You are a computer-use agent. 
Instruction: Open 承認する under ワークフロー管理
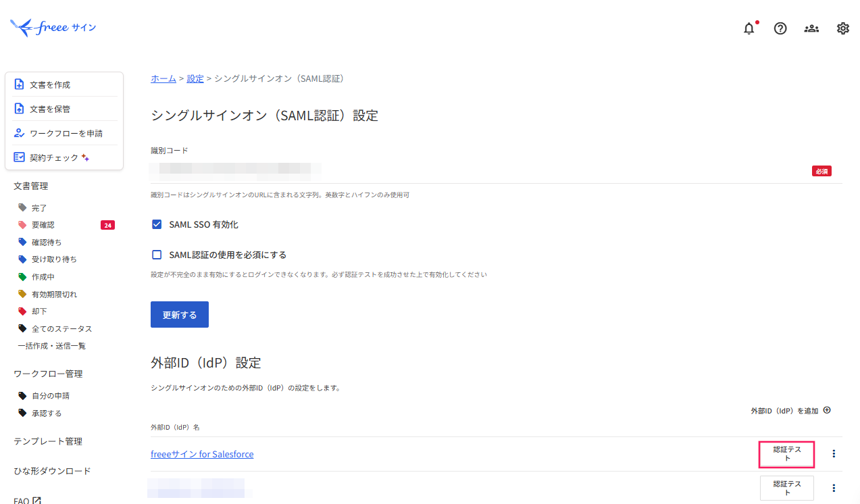(x=47, y=413)
